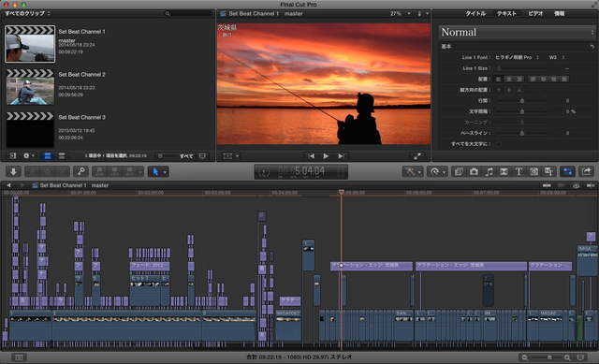599x364 pixels.
Task: Click the share export button
Action: [x=586, y=172]
